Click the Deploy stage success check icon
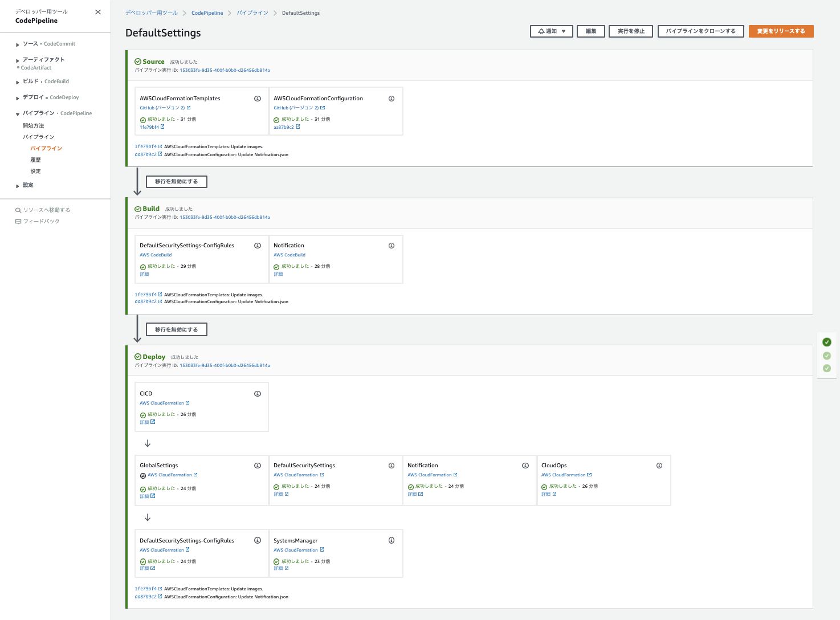 click(x=138, y=357)
